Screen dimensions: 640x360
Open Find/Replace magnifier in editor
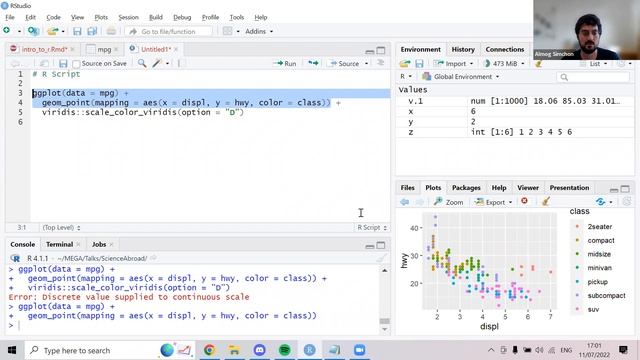142,63
